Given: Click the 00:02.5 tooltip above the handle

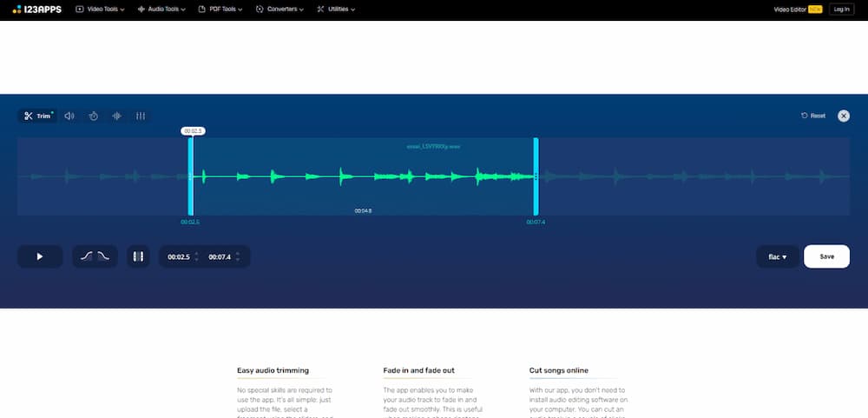Looking at the screenshot, I should coord(193,131).
